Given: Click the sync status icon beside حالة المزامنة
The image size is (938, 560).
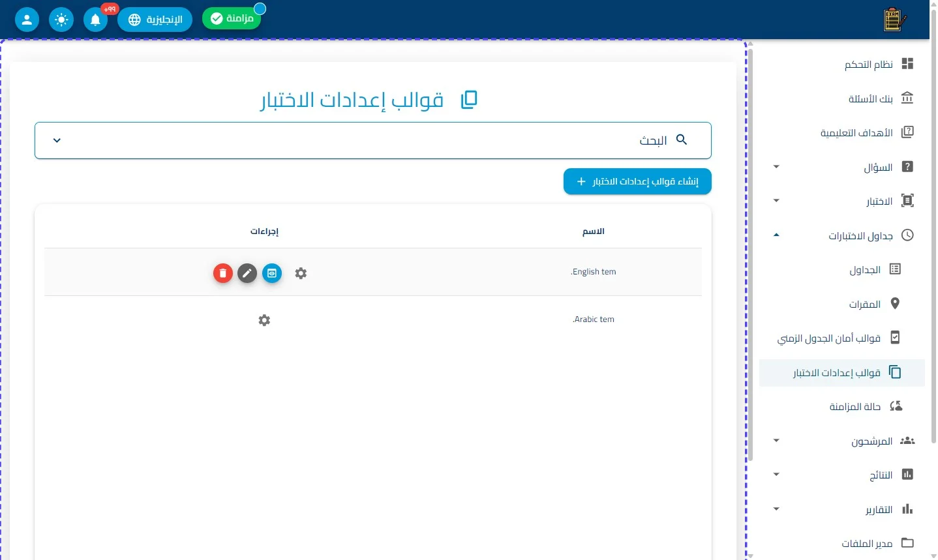Looking at the screenshot, I should [x=896, y=406].
